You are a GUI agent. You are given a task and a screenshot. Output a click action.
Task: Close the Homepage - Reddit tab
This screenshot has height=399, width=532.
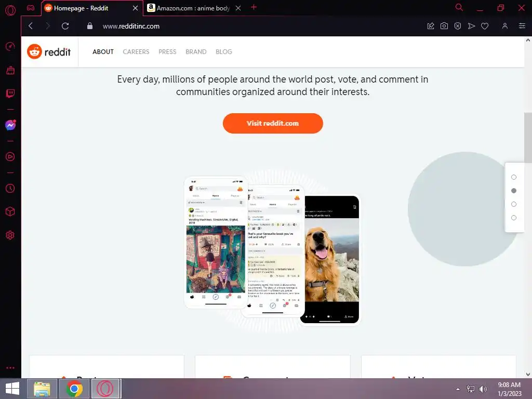pyautogui.click(x=136, y=8)
